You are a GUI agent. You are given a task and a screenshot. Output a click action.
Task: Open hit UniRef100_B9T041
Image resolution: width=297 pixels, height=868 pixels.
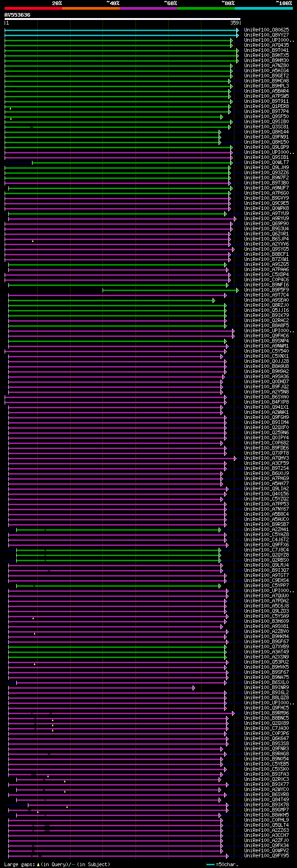click(266, 50)
